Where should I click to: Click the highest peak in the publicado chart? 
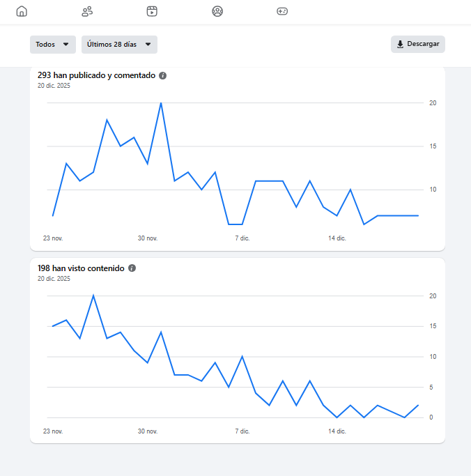161,103
